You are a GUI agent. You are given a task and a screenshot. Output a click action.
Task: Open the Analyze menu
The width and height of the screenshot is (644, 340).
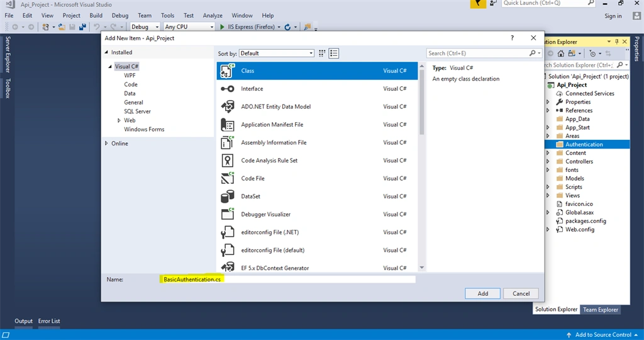213,16
